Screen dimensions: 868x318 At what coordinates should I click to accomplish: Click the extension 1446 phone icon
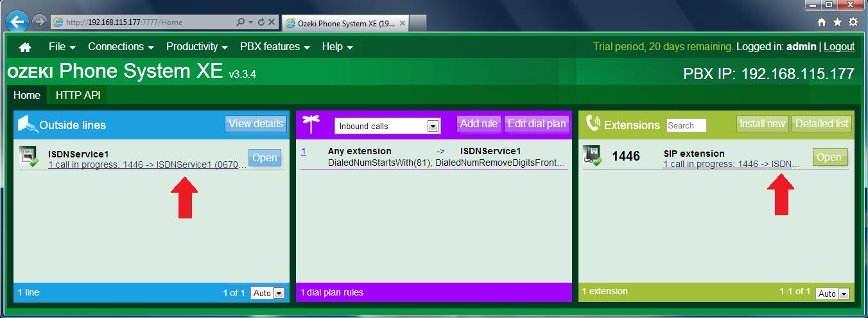coord(593,157)
